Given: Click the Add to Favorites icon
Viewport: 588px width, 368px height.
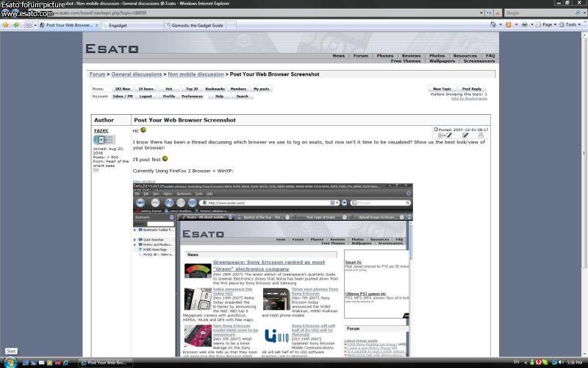Looking at the screenshot, I should pyautogui.click(x=16, y=25).
